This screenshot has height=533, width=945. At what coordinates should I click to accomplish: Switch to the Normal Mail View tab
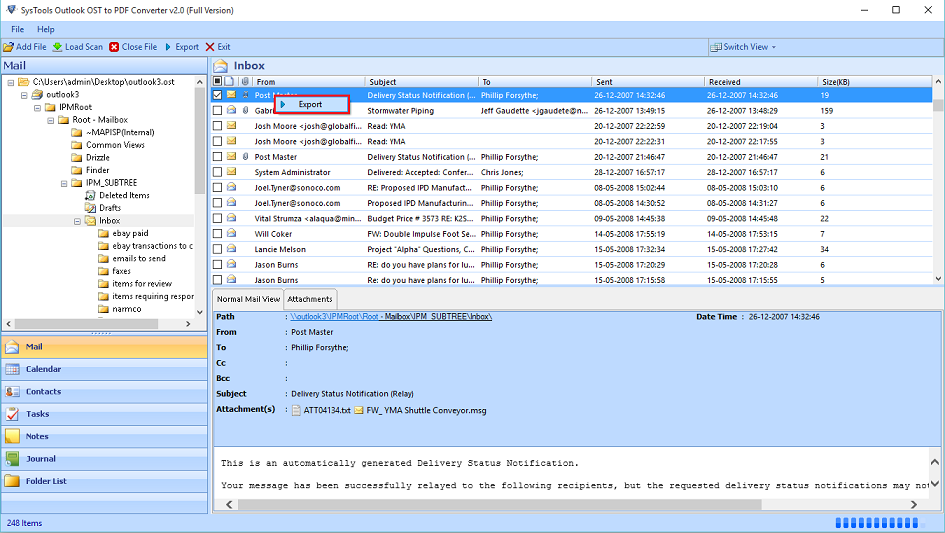tap(248, 299)
